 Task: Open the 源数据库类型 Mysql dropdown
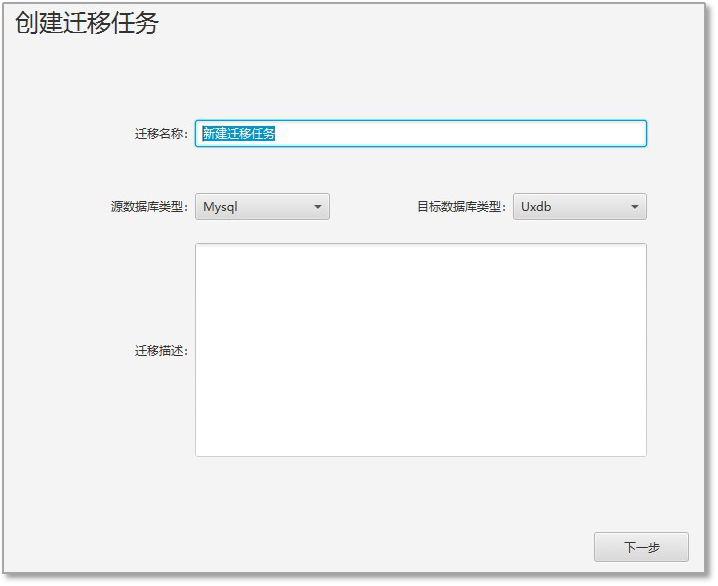(262, 206)
